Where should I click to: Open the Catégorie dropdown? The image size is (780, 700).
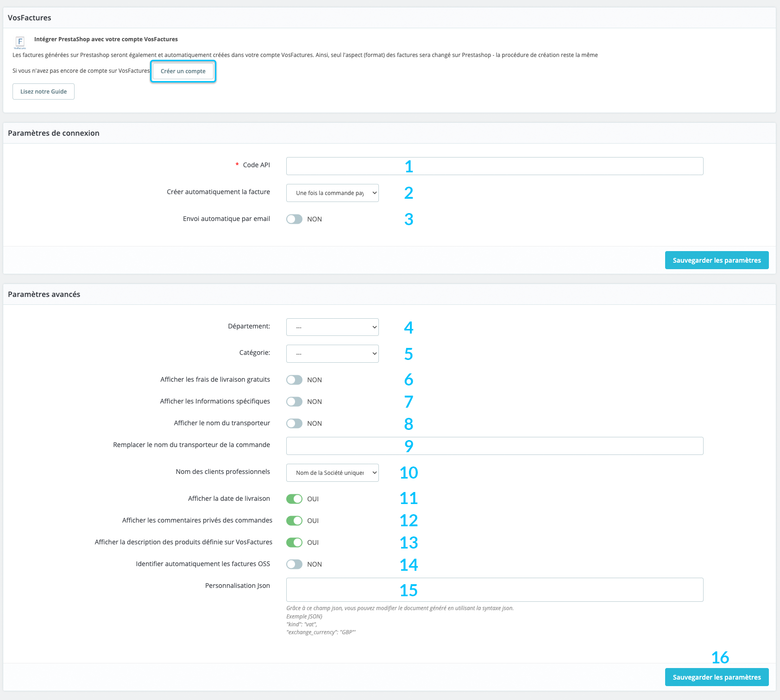tap(333, 354)
